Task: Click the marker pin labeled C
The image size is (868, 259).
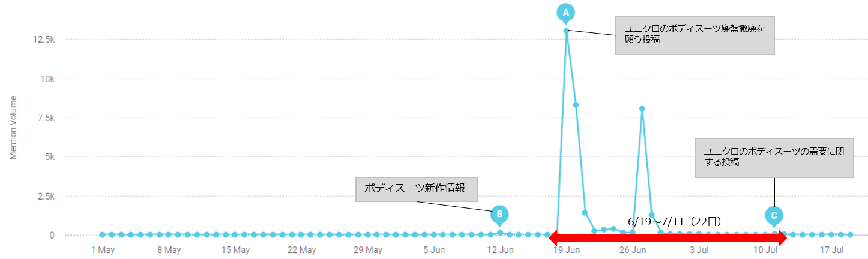Action: tap(774, 215)
